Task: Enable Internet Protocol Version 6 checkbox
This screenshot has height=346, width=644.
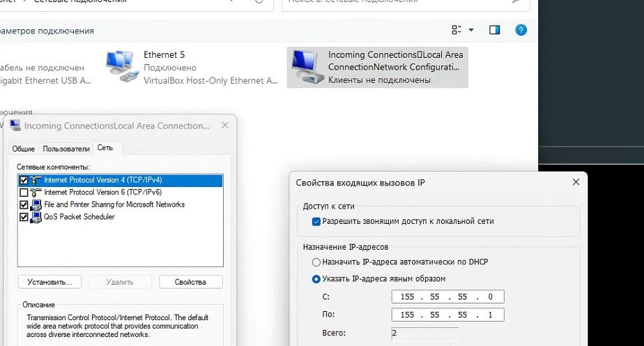Action: [x=24, y=193]
